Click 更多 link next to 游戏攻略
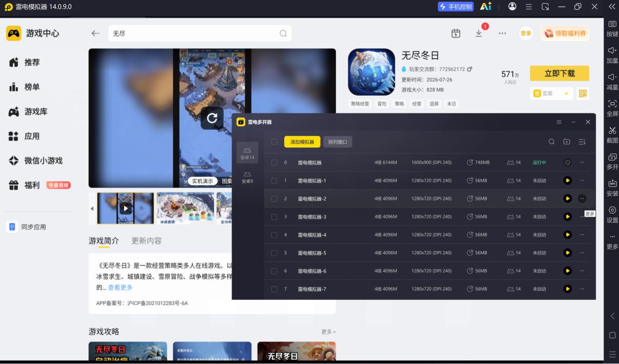This screenshot has width=619, height=364. [328, 332]
